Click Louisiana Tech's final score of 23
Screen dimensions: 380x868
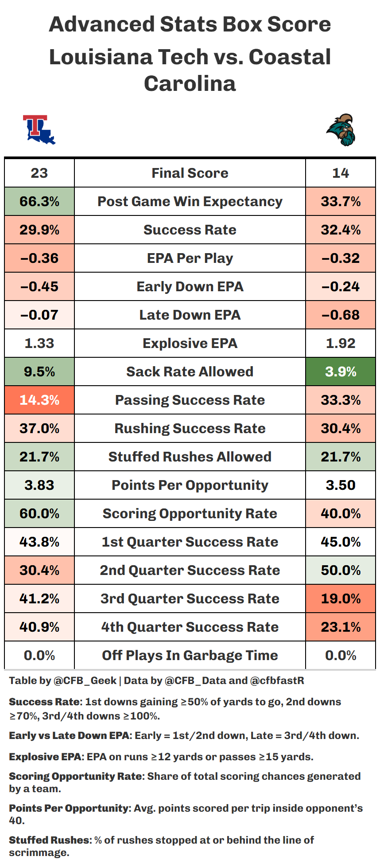[39, 173]
